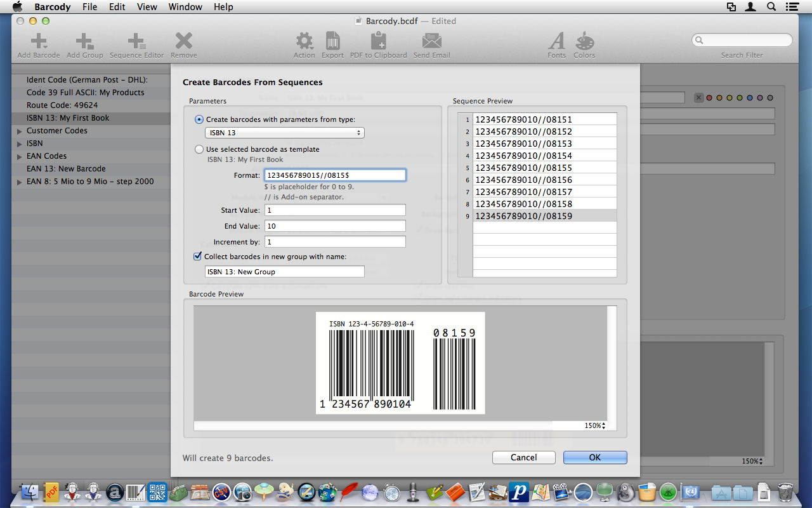
Task: Uncheck 'Collect barcodes in new group' checkbox
Action: (197, 257)
